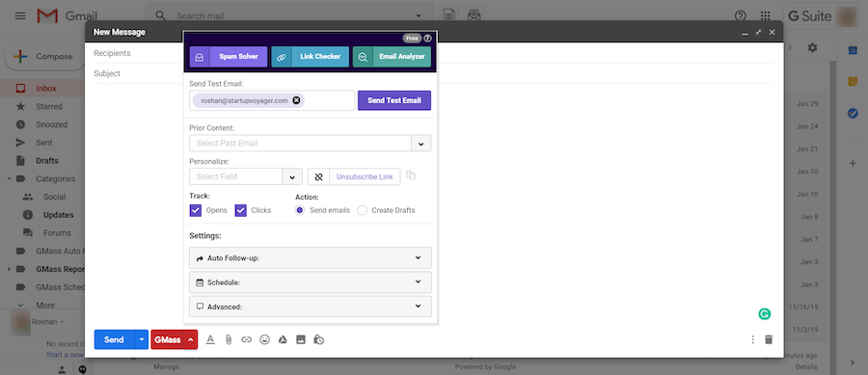Open the Select Past Email dropdown
This screenshot has height=375, width=868.
[310, 144]
